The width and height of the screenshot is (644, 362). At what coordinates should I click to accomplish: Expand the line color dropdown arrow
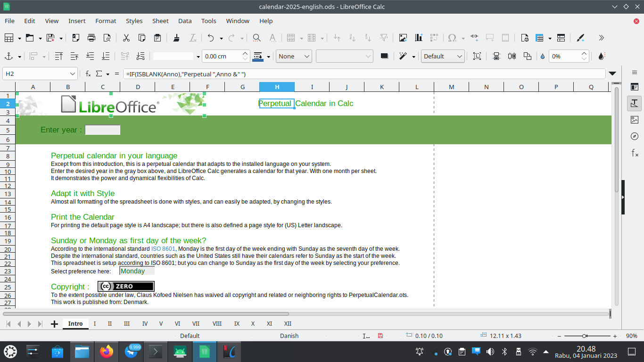[x=268, y=57]
